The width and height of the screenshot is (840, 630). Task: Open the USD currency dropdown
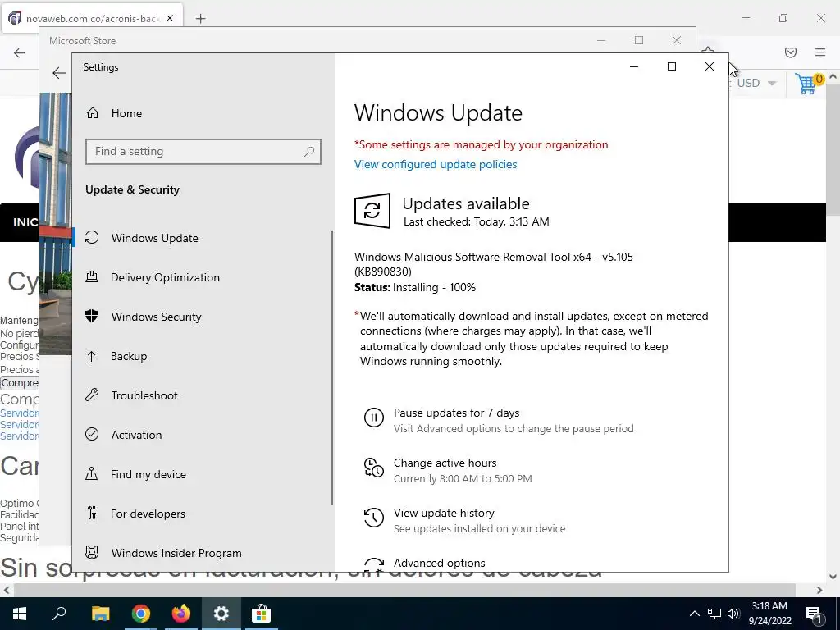757,84
